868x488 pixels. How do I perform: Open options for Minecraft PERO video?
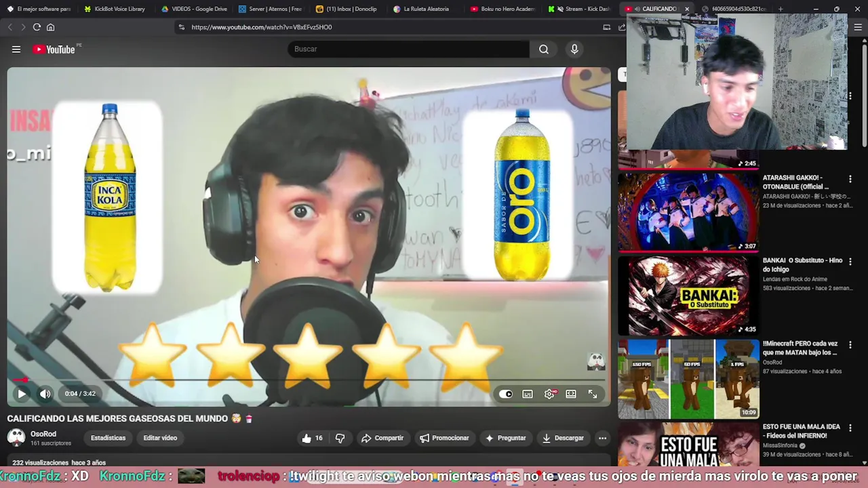point(850,345)
